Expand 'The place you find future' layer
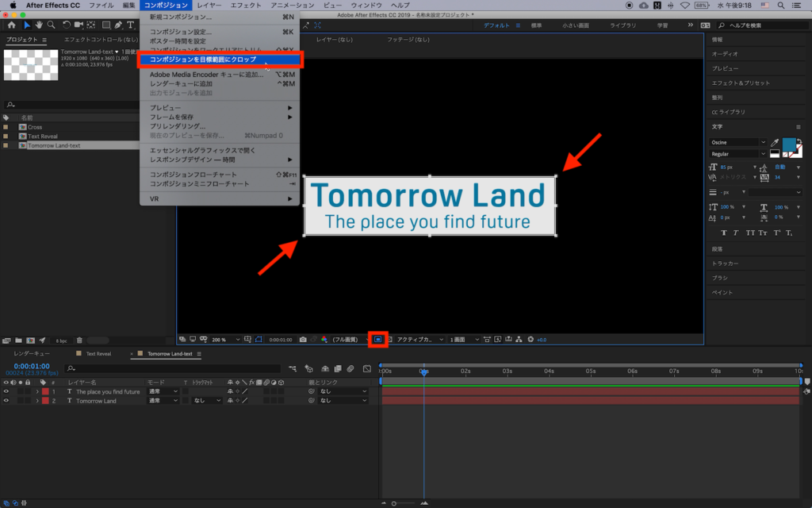The image size is (812, 508). coord(37,391)
